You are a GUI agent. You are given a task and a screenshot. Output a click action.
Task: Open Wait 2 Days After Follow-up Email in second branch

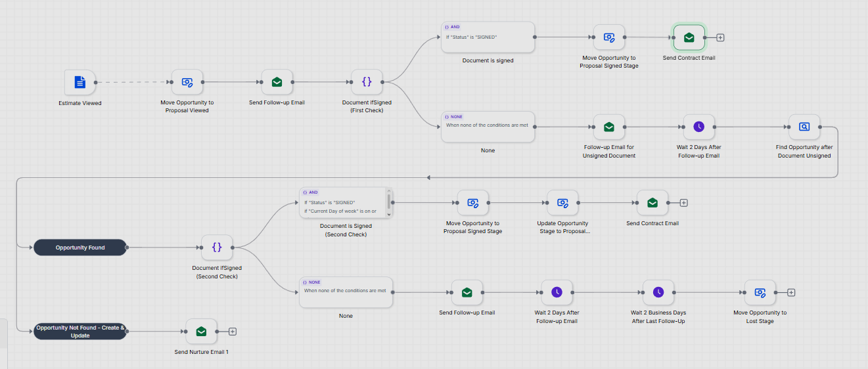557,292
